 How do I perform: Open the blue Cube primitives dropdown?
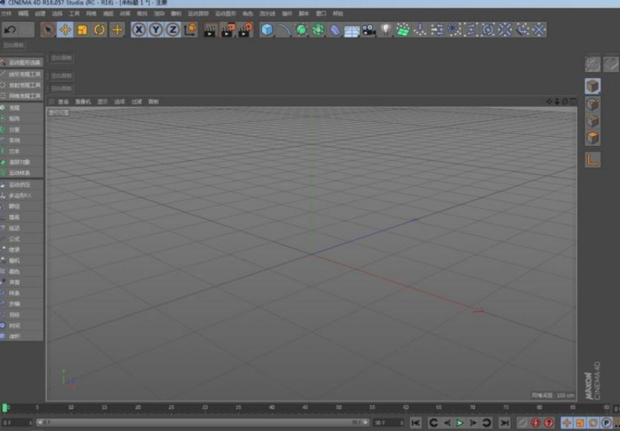tap(267, 30)
